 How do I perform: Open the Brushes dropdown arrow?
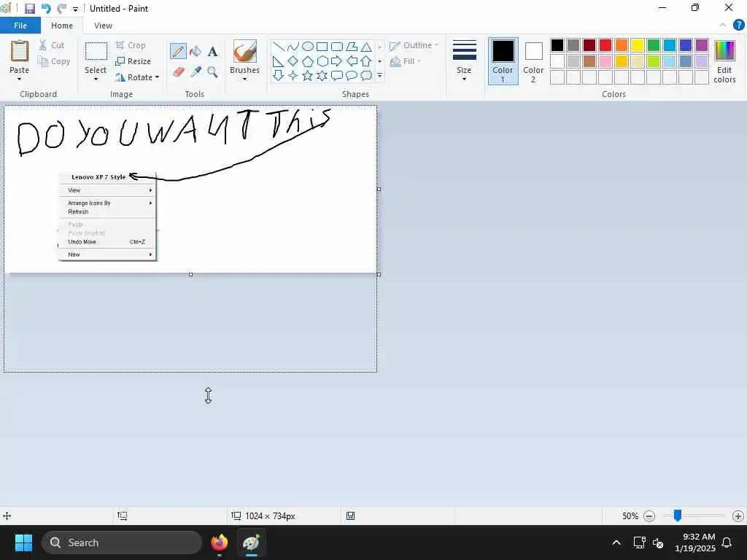[244, 79]
